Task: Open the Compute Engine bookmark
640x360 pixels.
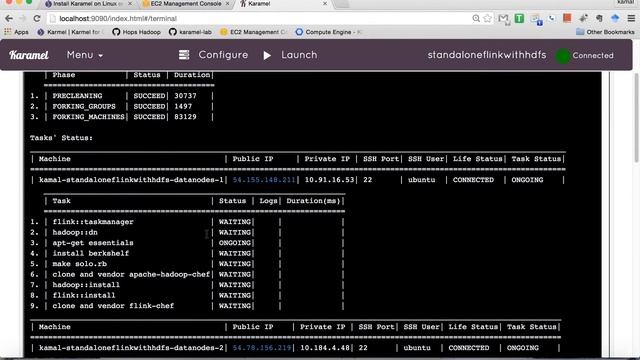Action: coord(328,32)
